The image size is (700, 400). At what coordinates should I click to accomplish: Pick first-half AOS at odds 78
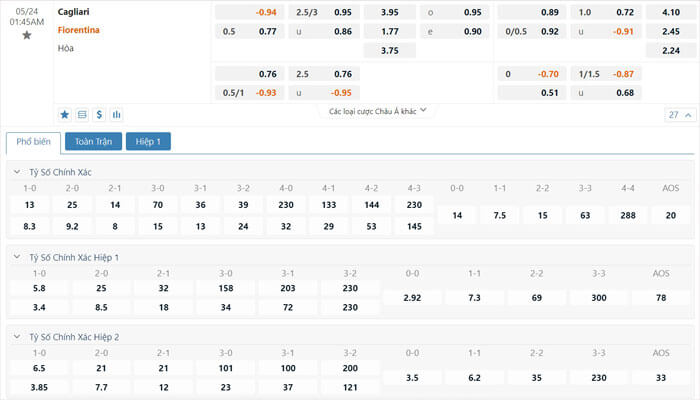[x=661, y=298]
